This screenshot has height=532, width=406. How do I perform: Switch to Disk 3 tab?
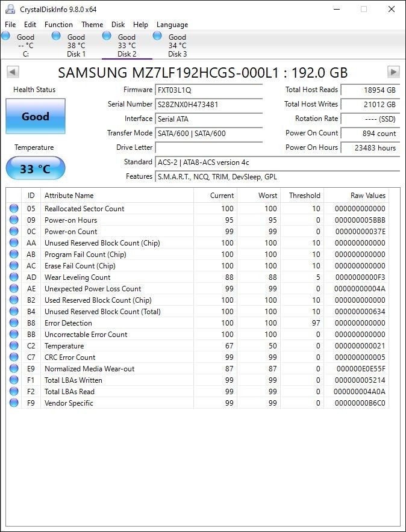(177, 46)
